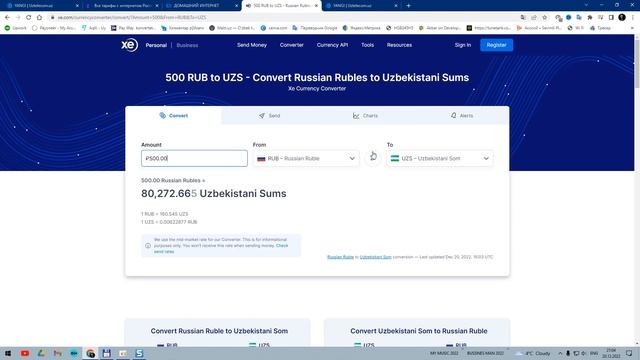
Task: Open the From currency RUB dropdown
Action: point(306,158)
